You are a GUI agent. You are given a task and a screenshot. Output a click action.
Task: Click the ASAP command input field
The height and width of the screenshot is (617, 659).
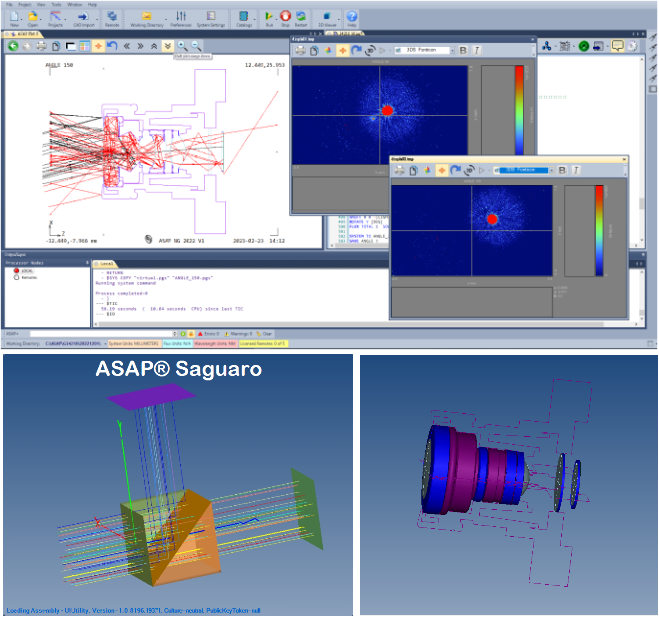tap(101, 334)
